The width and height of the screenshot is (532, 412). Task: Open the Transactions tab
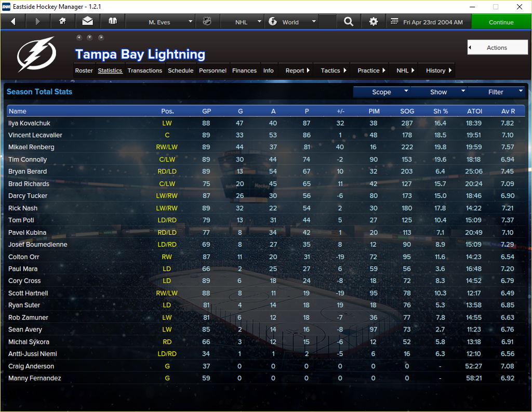click(x=145, y=71)
